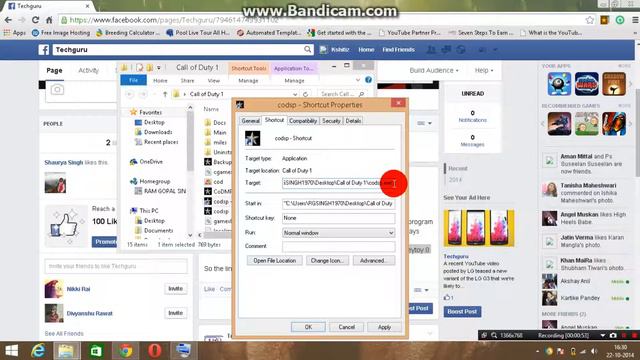Viewport: 640px width, 360px height.
Task: Click Apply in Shortcut Properties
Action: pos(384,327)
